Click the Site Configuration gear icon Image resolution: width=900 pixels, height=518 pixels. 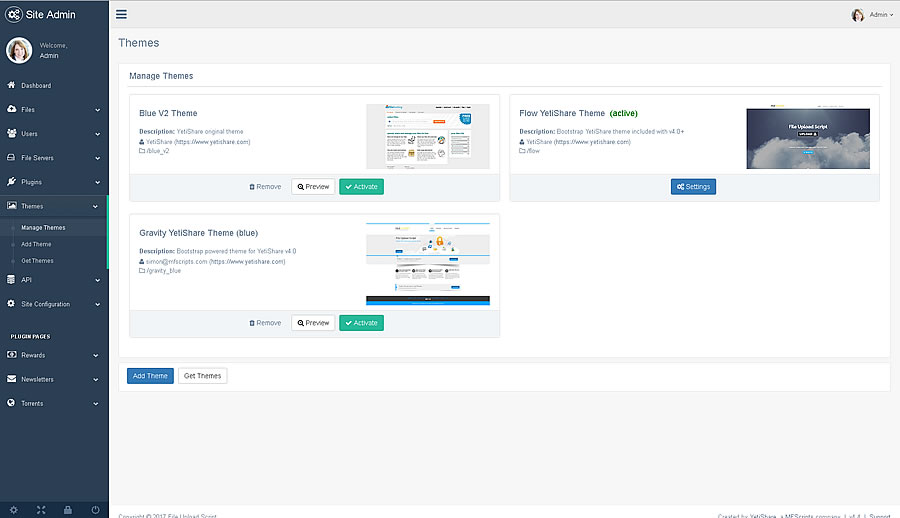click(x=11, y=304)
